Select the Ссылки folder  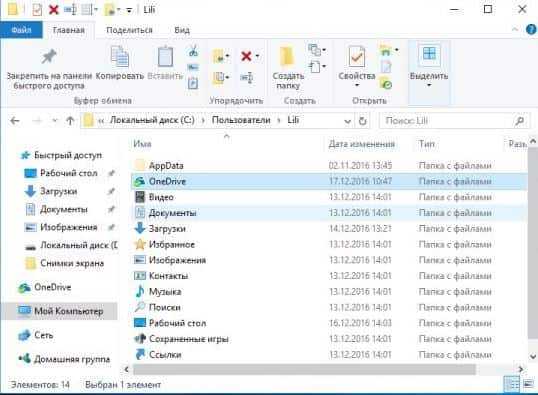329,355
